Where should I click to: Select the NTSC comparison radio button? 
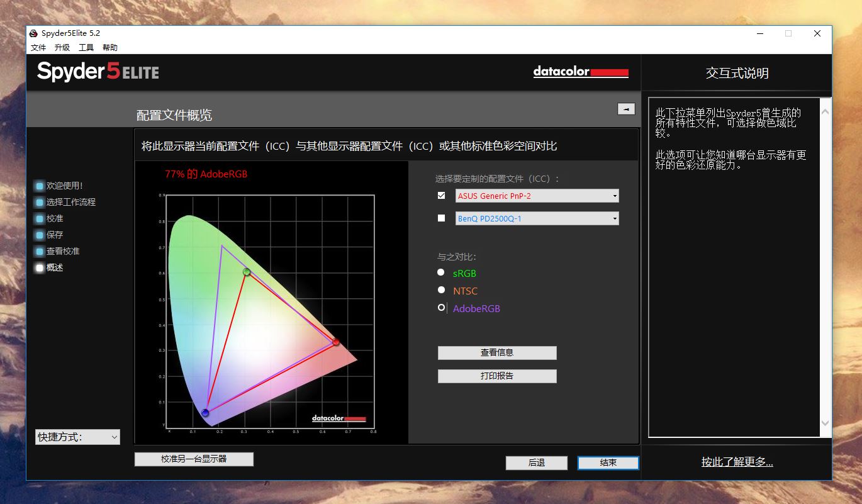tap(441, 290)
